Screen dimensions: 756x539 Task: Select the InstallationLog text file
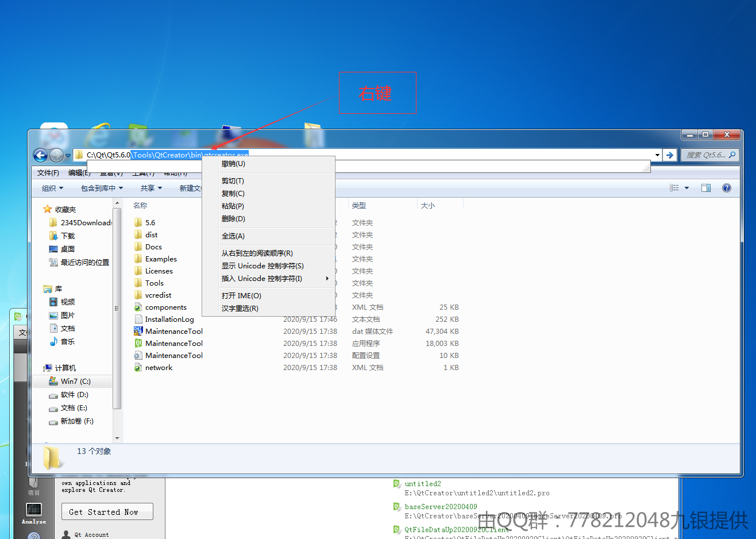tap(164, 319)
